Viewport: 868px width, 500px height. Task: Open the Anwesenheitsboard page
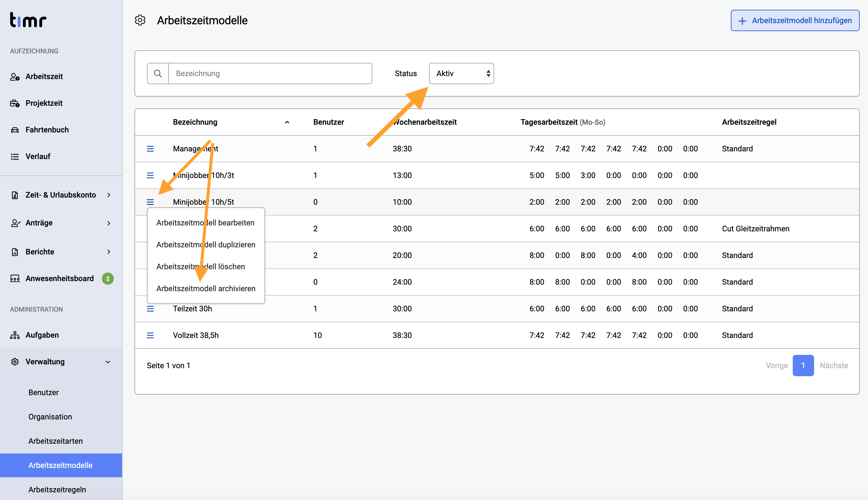pyautogui.click(x=60, y=278)
